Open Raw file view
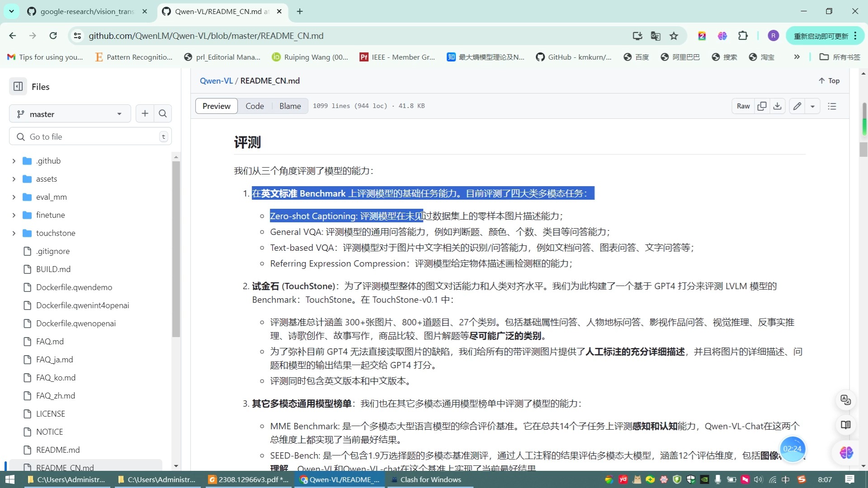Screen dimensions: 868x488 pyautogui.click(x=743, y=106)
